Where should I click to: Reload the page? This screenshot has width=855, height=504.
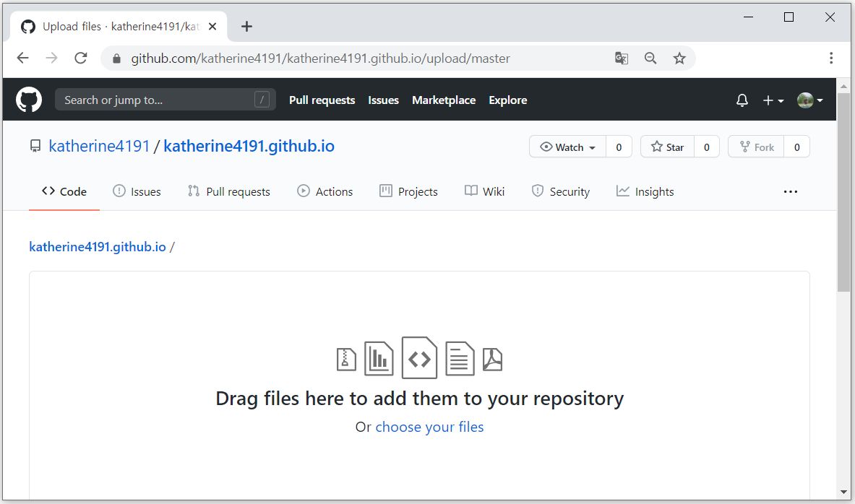pos(81,58)
